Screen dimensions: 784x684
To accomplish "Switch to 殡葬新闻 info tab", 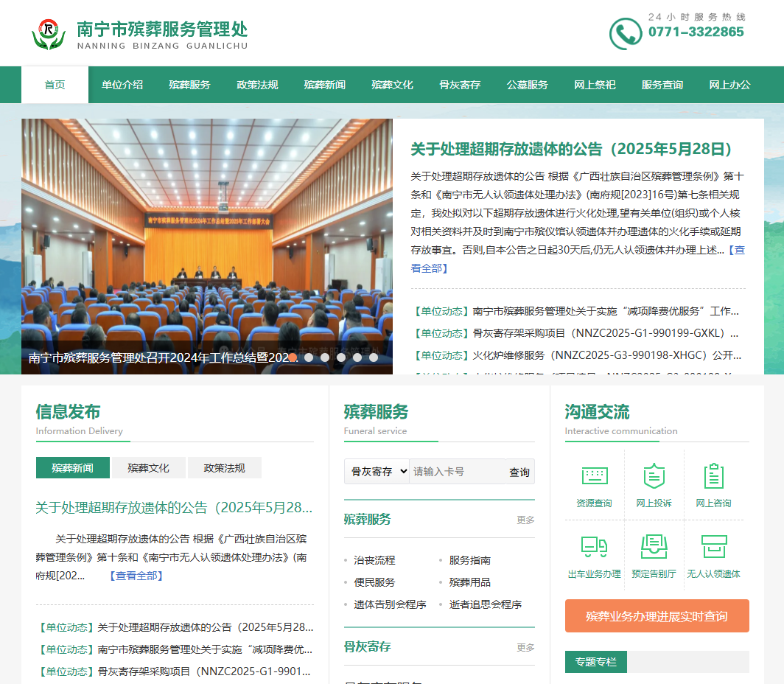I will 73,468.
